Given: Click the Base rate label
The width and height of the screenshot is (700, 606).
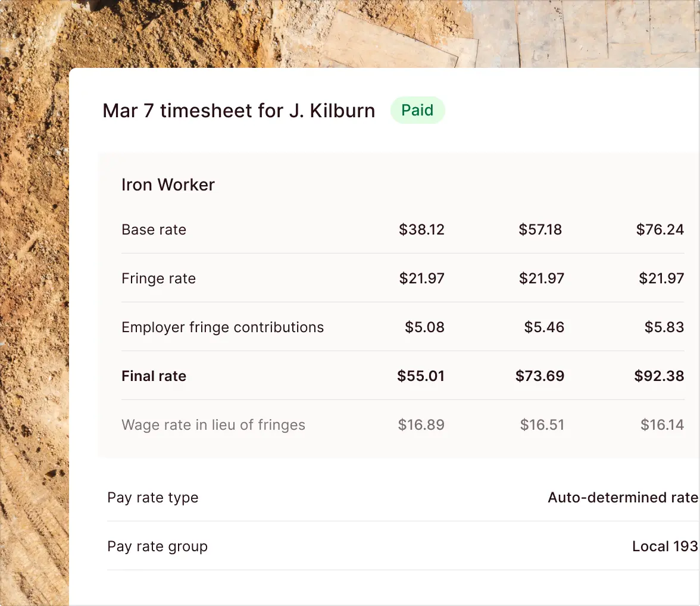Looking at the screenshot, I should tap(154, 230).
